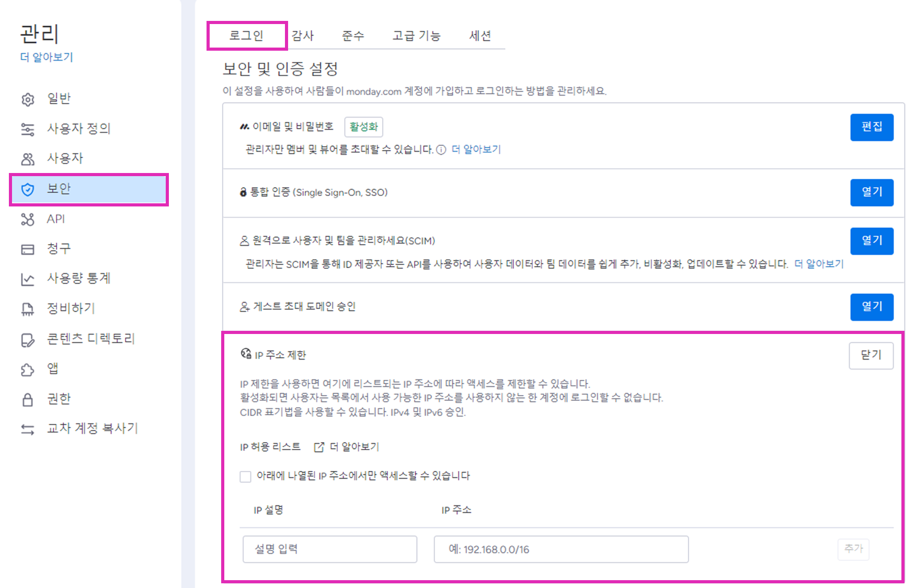Select the 사용량 통계 chart icon
Viewport: 915px width, 588px height.
point(28,279)
